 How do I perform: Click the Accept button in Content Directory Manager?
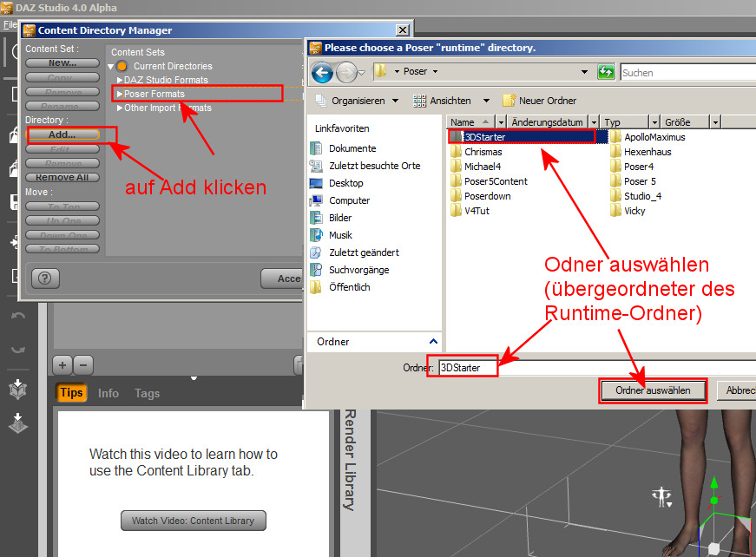(283, 278)
